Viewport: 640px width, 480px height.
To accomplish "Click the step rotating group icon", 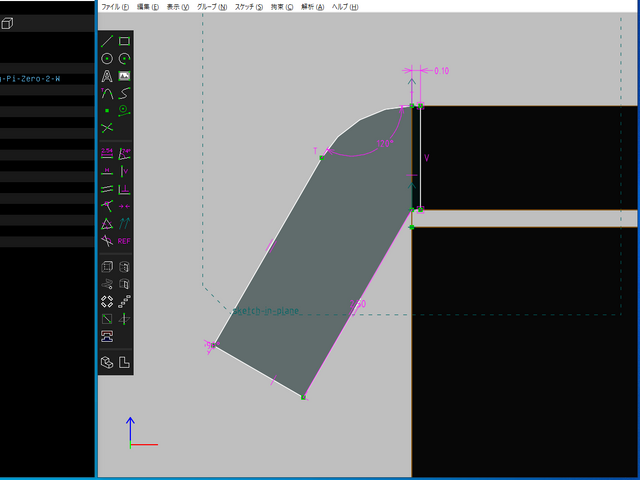I will (107, 301).
